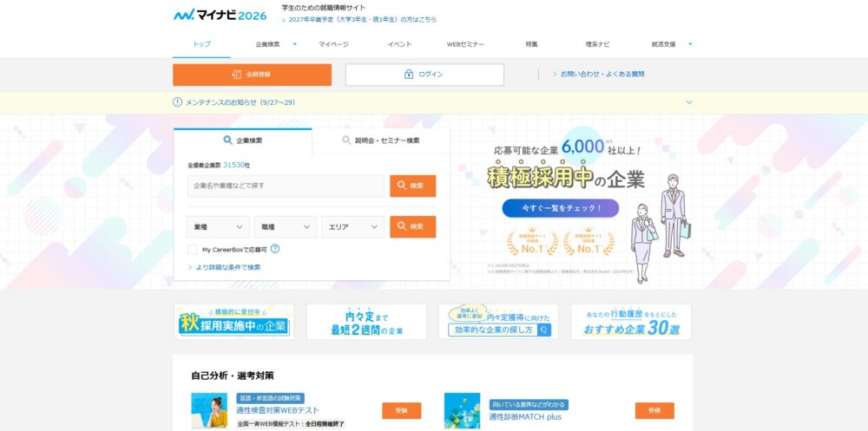Click 検索 button beside keyword field
Viewport: 868px width, 431px height.
413,186
